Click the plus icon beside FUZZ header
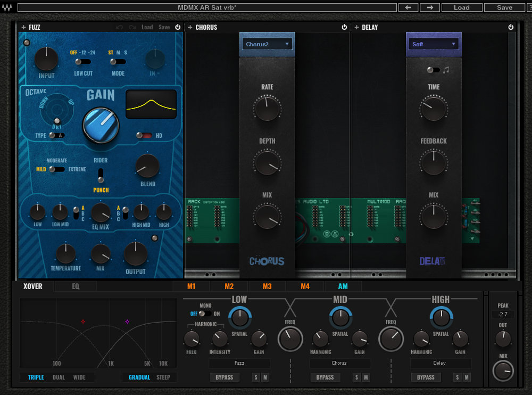532x395 pixels. tap(23, 27)
